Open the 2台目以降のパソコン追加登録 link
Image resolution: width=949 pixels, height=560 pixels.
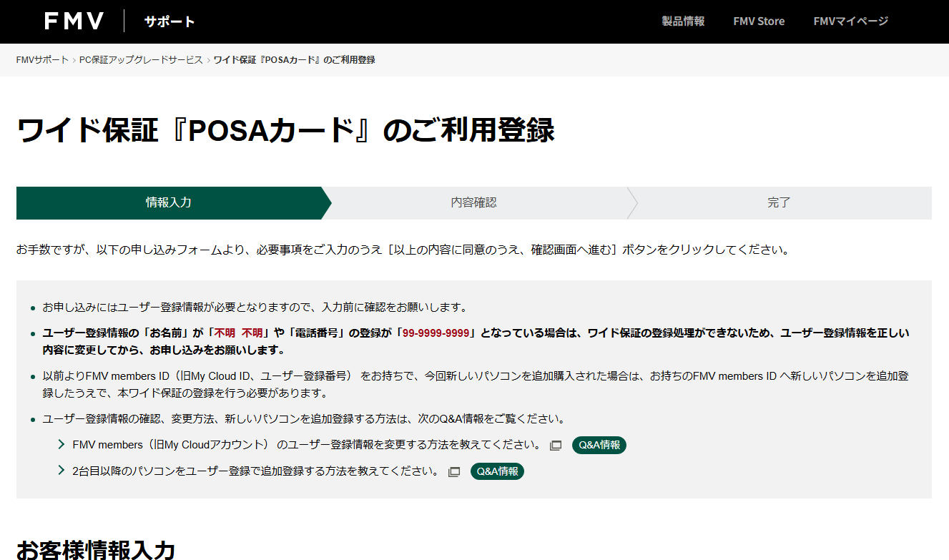[255, 471]
